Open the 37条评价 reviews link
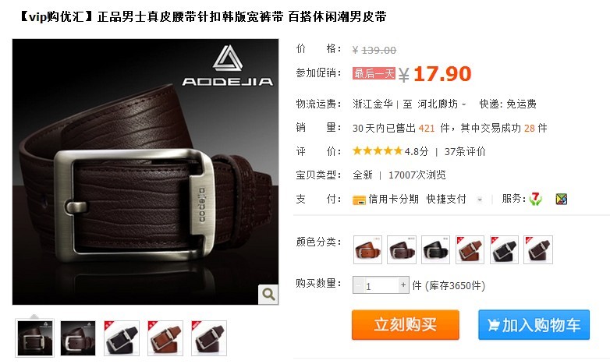 pyautogui.click(x=465, y=151)
